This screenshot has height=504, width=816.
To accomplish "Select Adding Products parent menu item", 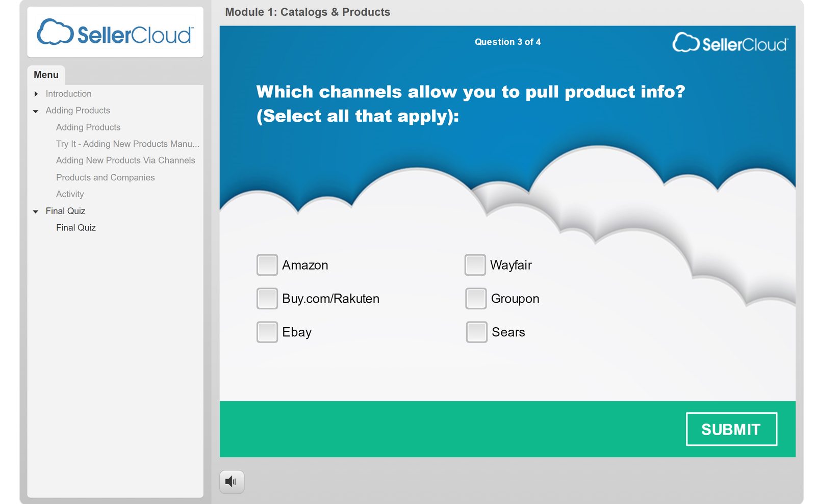I will 78,111.
